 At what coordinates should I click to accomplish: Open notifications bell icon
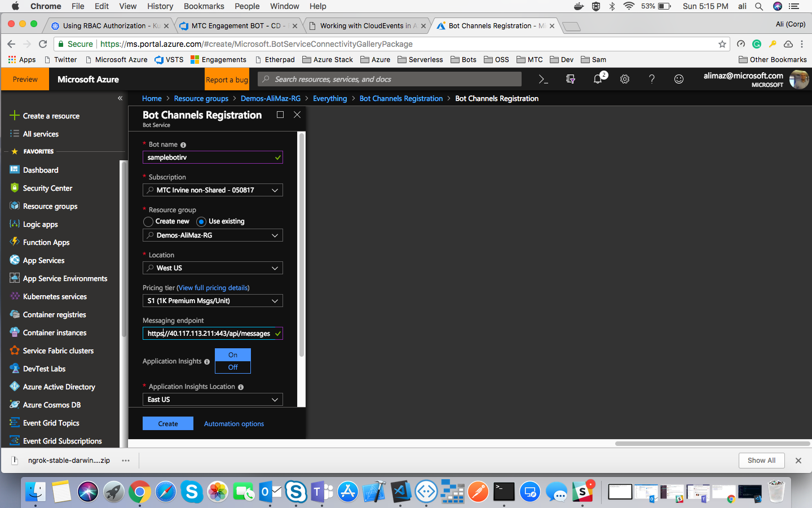click(598, 80)
